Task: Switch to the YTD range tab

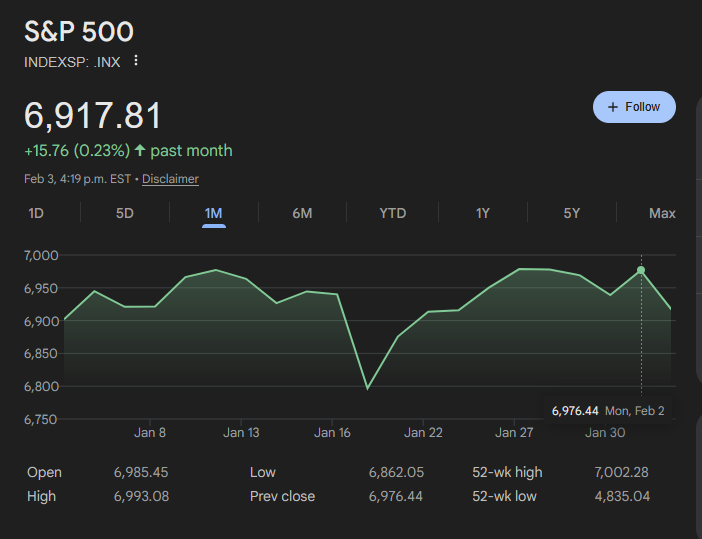Action: [393, 213]
